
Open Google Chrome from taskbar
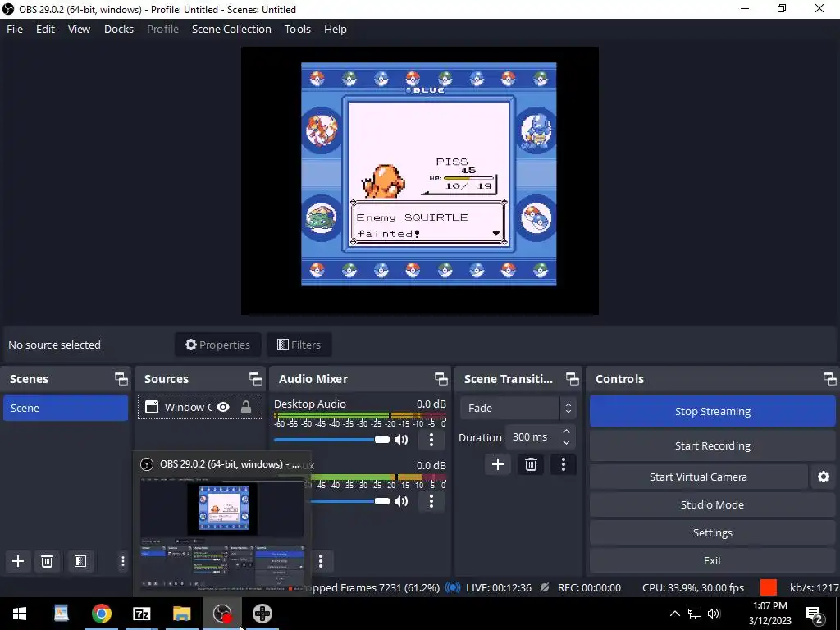[101, 614]
